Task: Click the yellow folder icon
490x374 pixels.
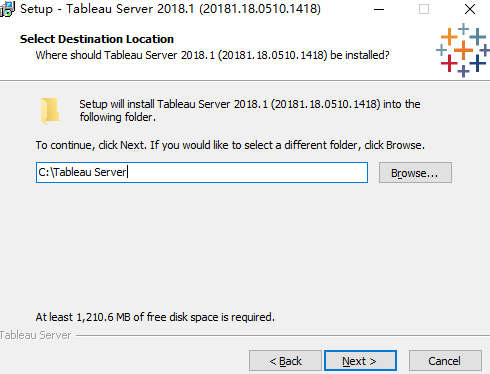Action: (x=50, y=111)
